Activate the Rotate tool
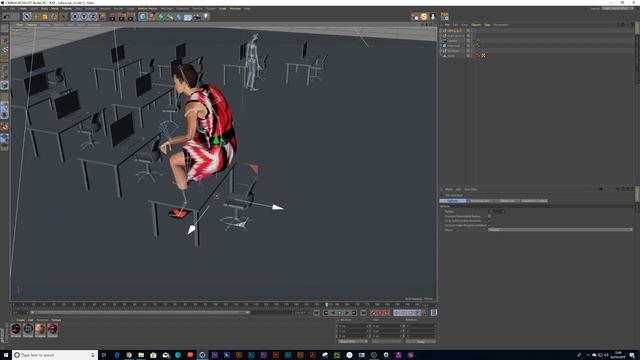The image size is (640, 360). (54, 16)
